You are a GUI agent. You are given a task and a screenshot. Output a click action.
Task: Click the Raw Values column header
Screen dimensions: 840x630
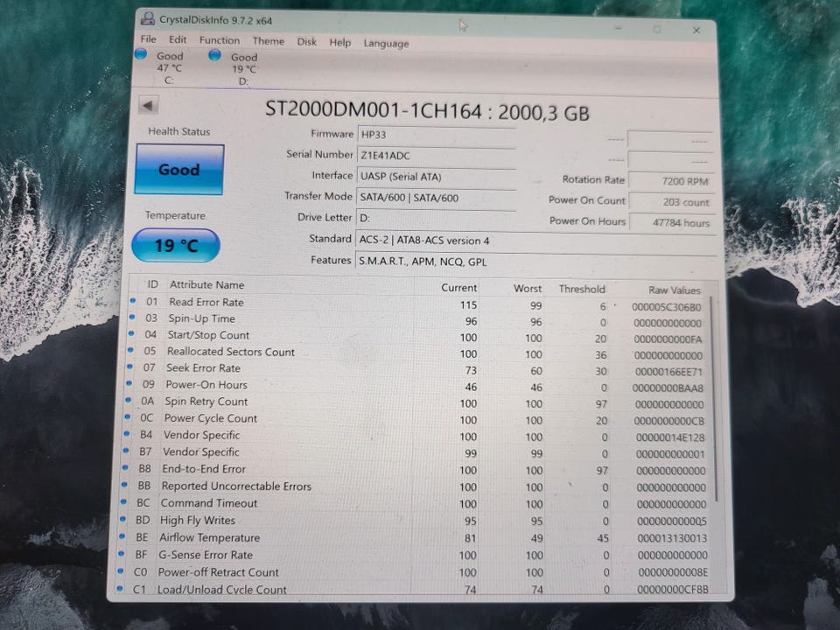click(x=674, y=290)
